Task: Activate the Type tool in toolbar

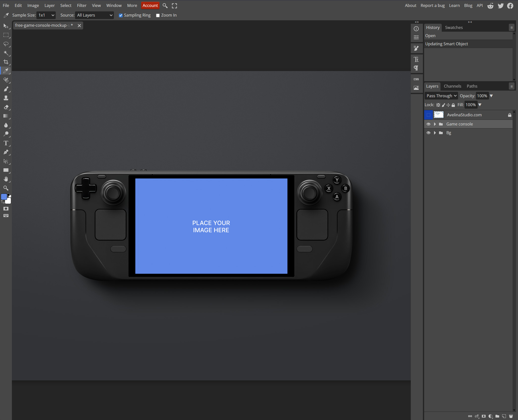Action: [x=6, y=143]
